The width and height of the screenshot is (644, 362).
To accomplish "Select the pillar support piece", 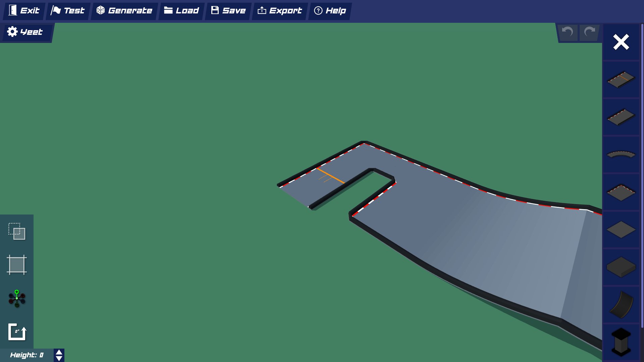I will (x=621, y=342).
